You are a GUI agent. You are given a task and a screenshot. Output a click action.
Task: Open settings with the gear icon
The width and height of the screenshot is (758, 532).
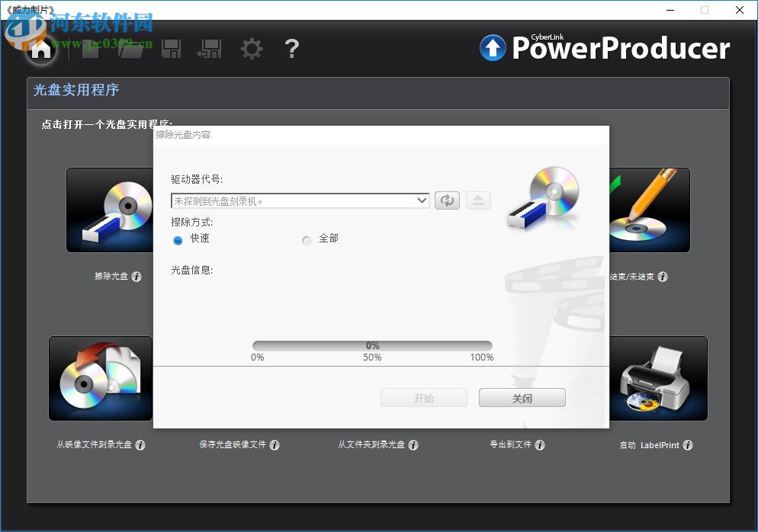pos(252,49)
